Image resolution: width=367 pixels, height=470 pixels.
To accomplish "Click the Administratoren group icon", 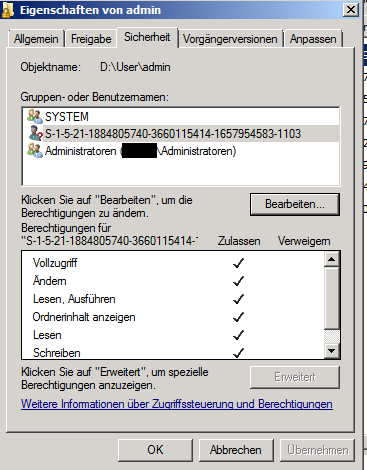I will click(x=35, y=151).
